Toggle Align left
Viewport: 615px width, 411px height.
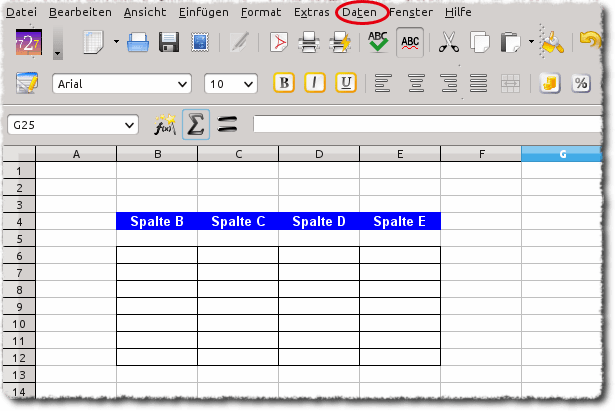click(x=383, y=83)
